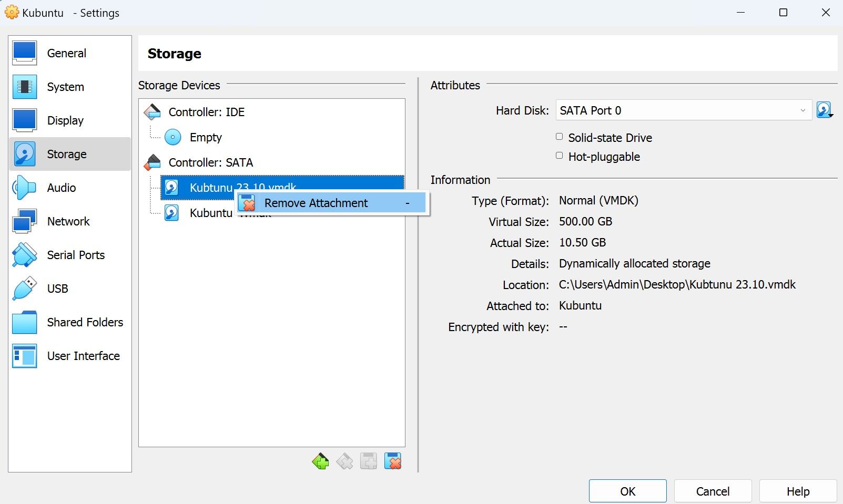Select the empty optical drive under IDE

205,137
